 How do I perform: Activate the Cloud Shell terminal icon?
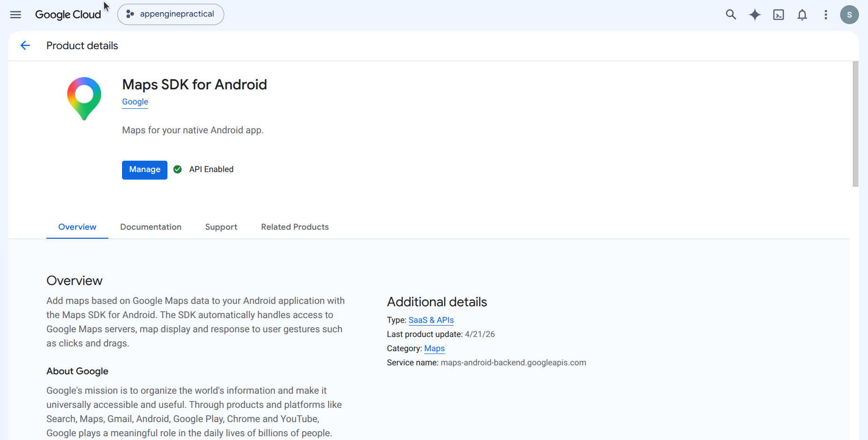point(779,15)
